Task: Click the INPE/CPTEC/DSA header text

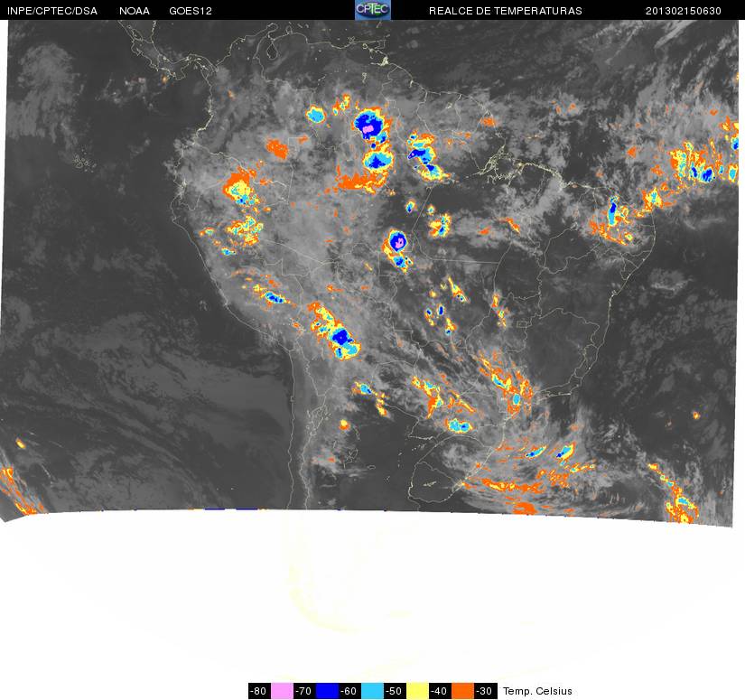Action: point(52,11)
